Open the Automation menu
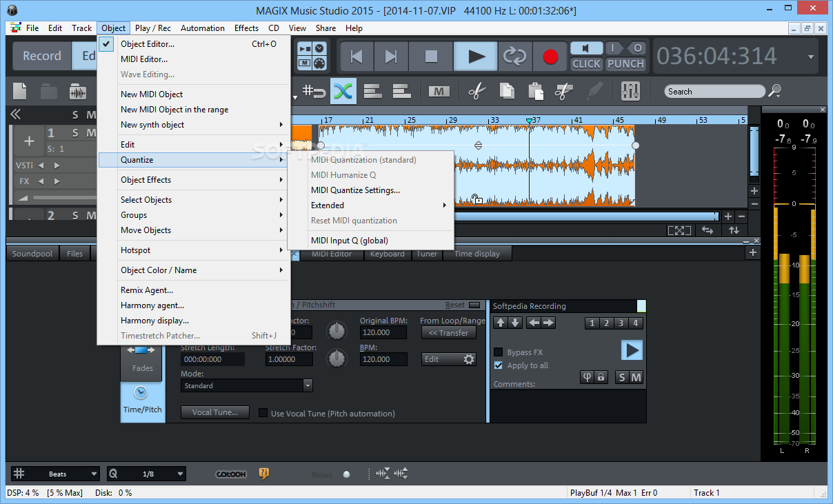 pyautogui.click(x=203, y=28)
